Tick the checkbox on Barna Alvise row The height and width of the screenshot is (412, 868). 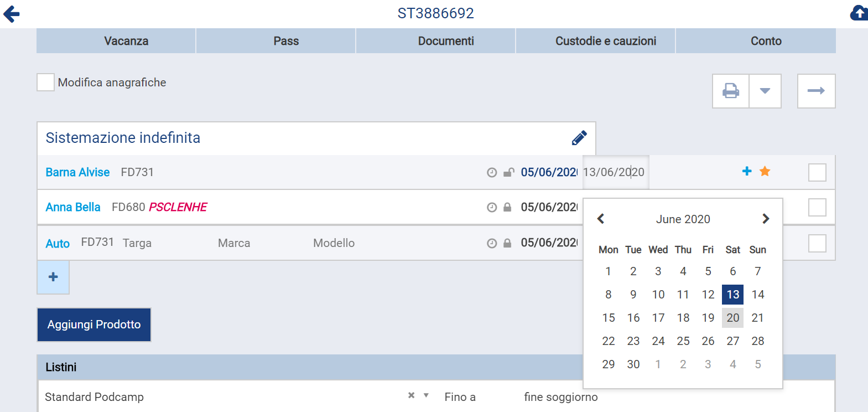click(817, 172)
